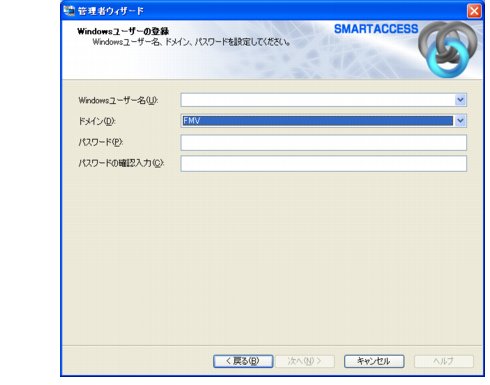This screenshot has width=490, height=385.
Task: Click into the パスワード field
Action: tap(323, 143)
